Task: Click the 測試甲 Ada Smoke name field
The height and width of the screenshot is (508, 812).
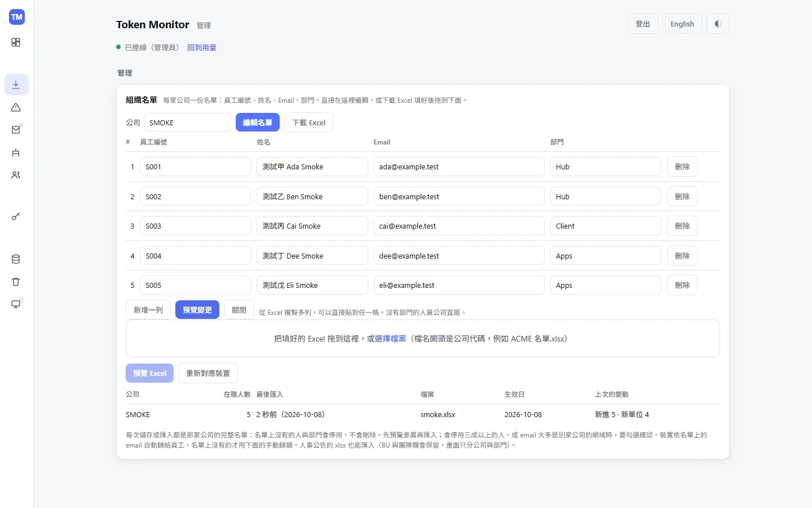Action: pyautogui.click(x=312, y=167)
